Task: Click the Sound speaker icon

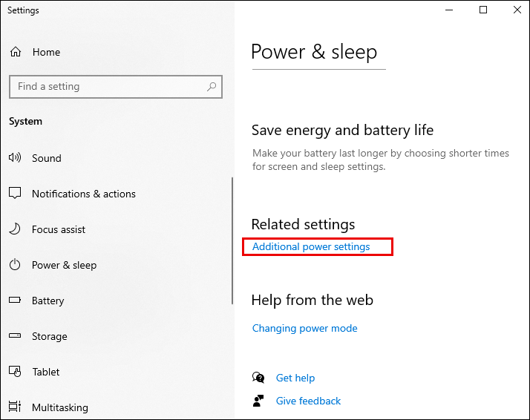Action: (15, 158)
